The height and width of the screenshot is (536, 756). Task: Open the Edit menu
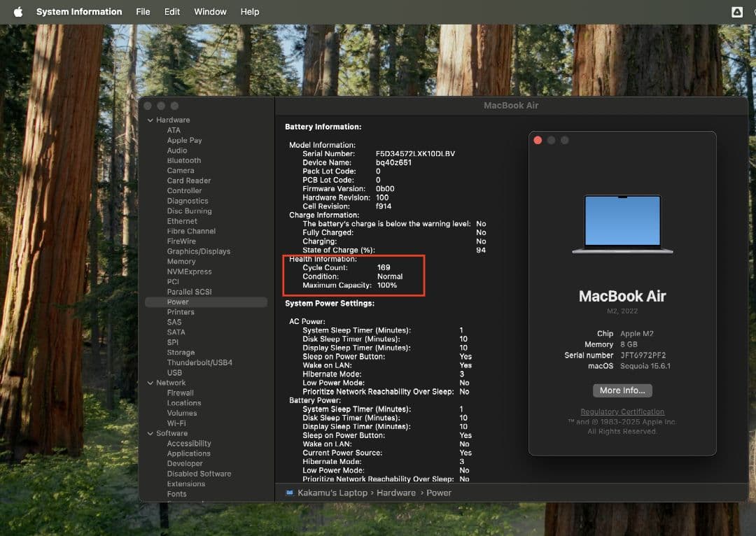[x=172, y=12]
